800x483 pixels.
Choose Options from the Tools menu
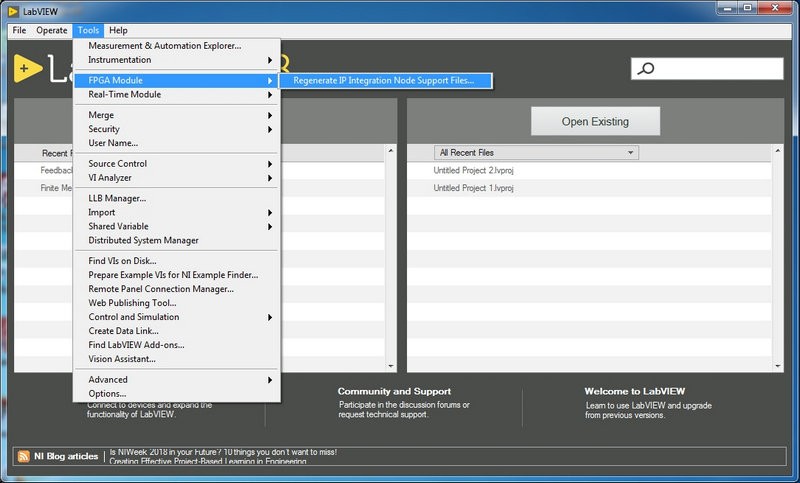[107, 394]
